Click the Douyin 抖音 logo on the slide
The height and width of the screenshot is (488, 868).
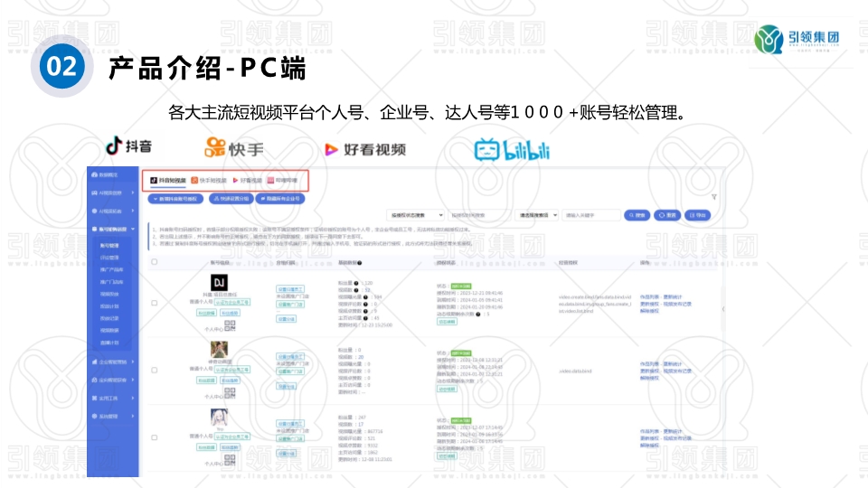pos(128,146)
